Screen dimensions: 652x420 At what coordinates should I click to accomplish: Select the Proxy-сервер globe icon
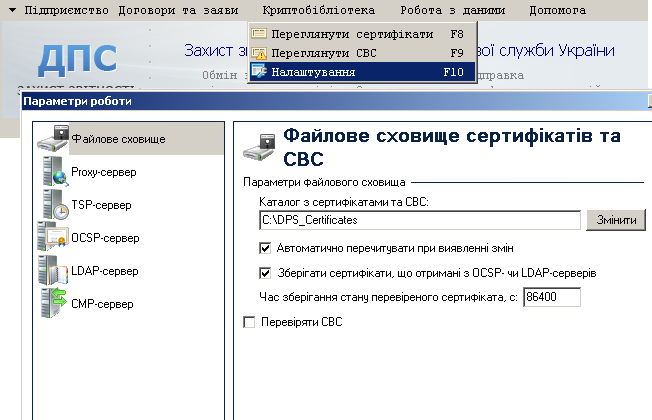(54, 172)
